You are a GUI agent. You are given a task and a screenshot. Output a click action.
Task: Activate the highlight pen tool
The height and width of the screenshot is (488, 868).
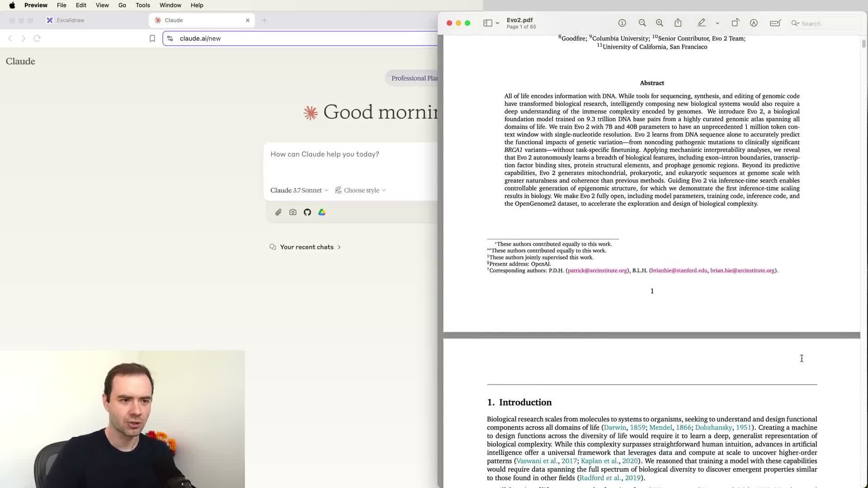pos(702,23)
